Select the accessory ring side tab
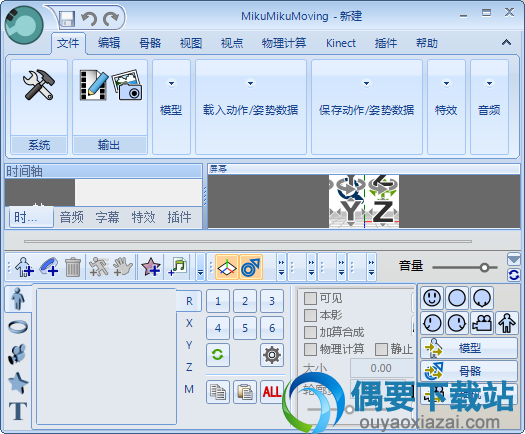The height and width of the screenshot is (434, 525). pyautogui.click(x=18, y=327)
